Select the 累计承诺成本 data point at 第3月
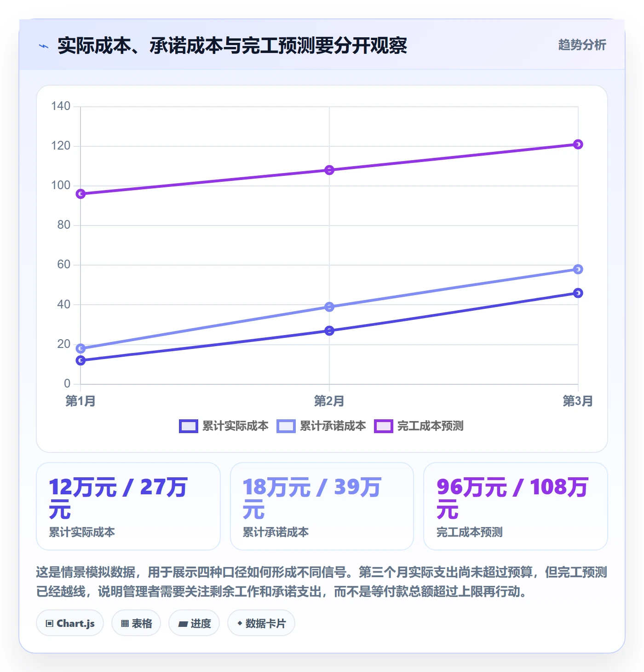This screenshot has width=644, height=672. 578,269
